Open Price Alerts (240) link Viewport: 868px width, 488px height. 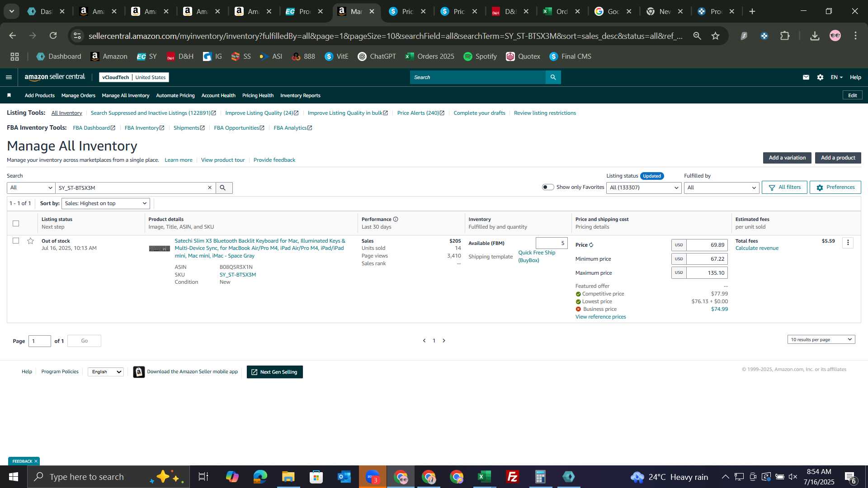pos(420,113)
